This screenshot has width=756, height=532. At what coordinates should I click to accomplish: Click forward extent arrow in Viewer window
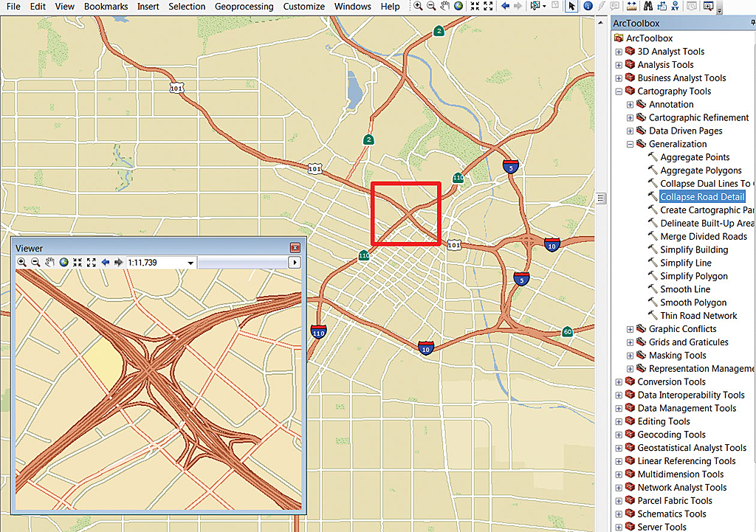click(118, 262)
